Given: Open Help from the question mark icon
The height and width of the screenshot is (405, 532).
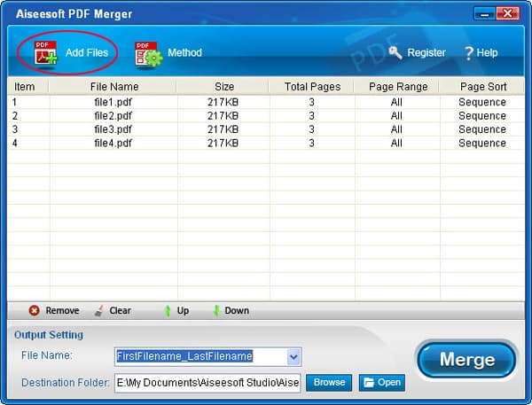Looking at the screenshot, I should pos(468,53).
